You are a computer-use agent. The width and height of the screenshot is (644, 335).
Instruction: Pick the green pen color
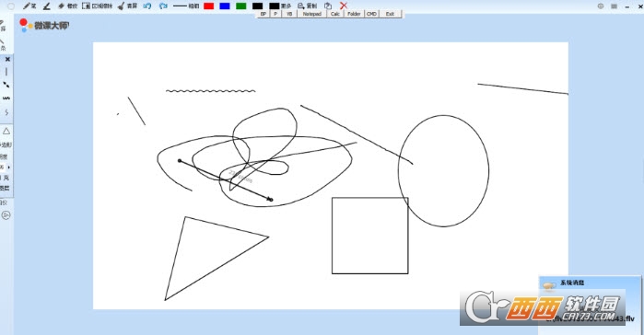click(x=241, y=6)
